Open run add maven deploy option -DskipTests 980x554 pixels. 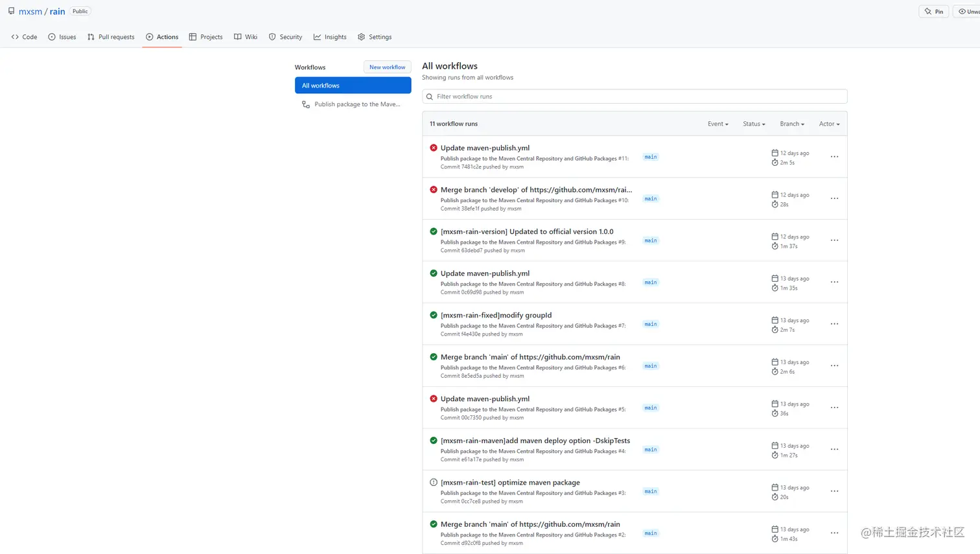point(535,441)
